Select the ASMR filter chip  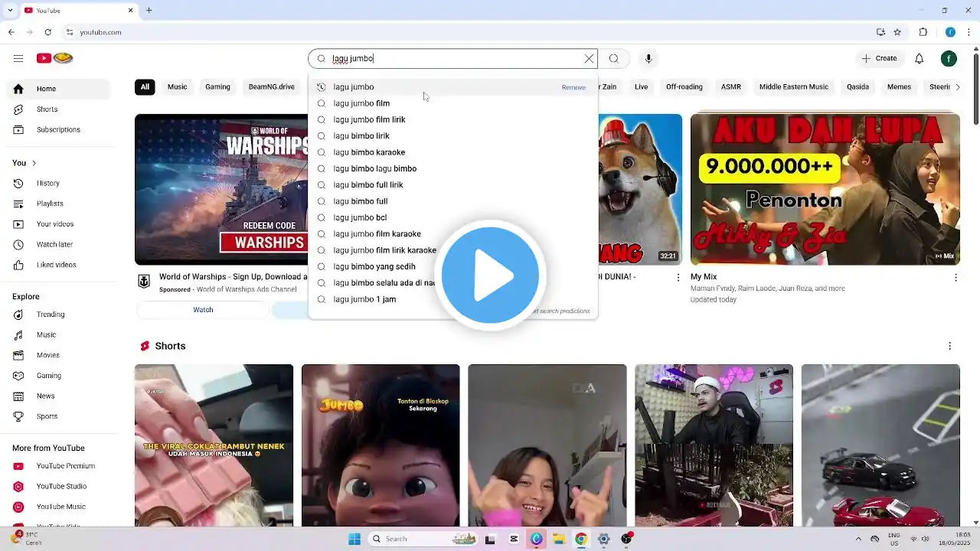pos(731,87)
